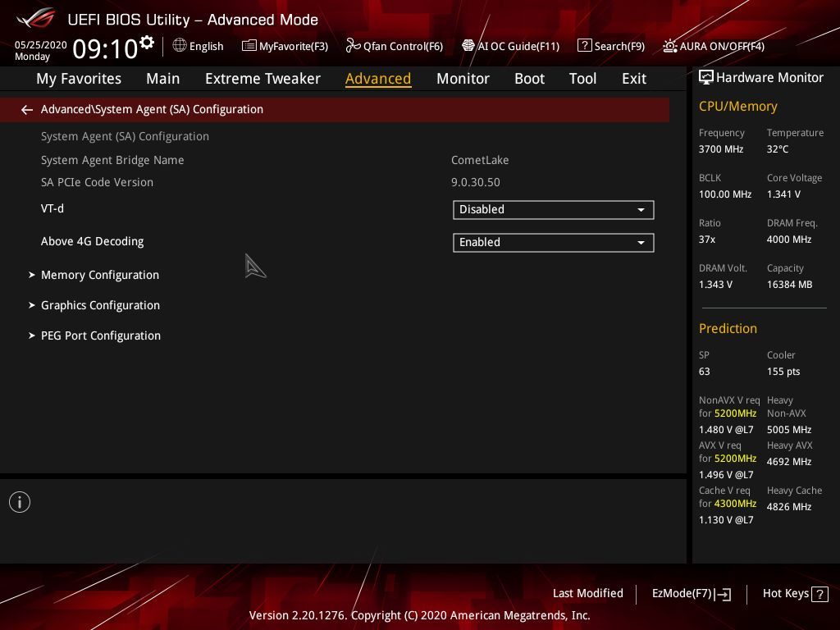Click the Search question mark icon
Viewport: 840px width, 630px height.
584,46
